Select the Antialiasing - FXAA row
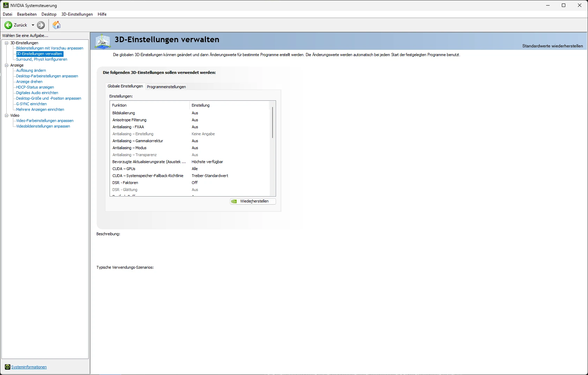The width and height of the screenshot is (588, 375). 190,127
